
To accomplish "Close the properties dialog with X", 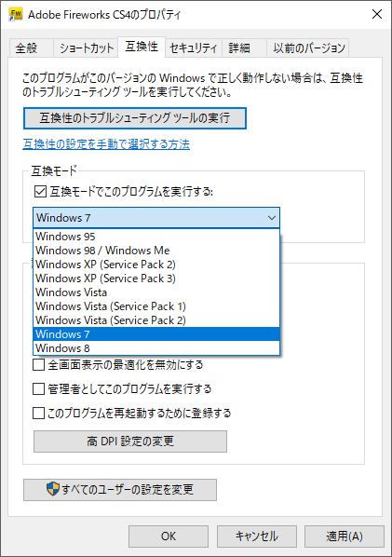I will pyautogui.click(x=377, y=14).
